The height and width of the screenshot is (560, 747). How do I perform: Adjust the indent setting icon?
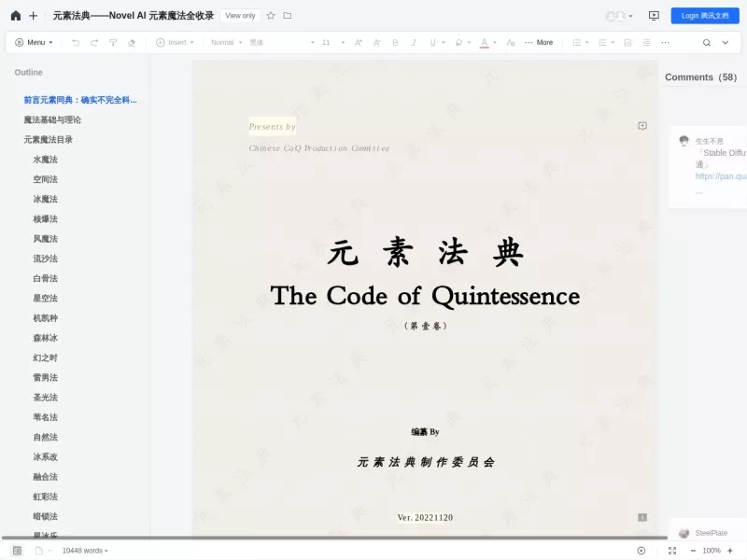pos(646,42)
